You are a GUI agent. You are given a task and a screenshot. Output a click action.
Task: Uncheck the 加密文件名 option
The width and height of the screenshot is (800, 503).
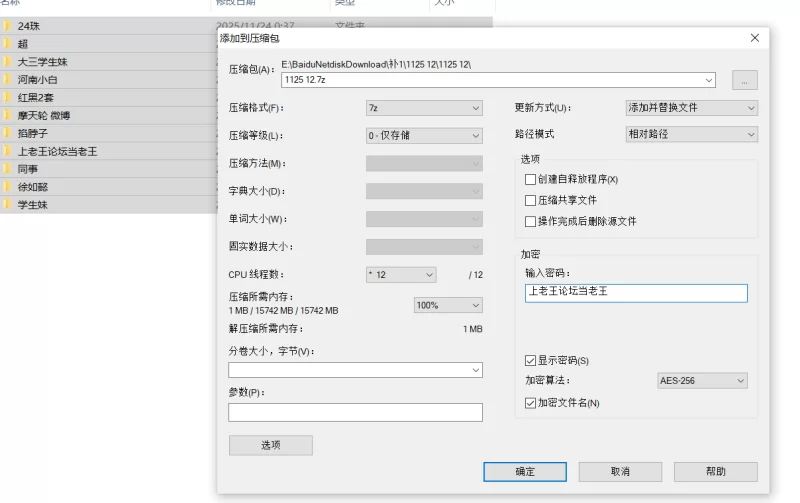coord(531,403)
